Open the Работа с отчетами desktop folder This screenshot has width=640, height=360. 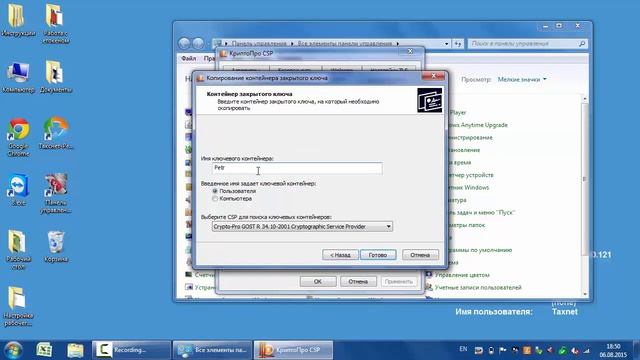pyautogui.click(x=56, y=24)
